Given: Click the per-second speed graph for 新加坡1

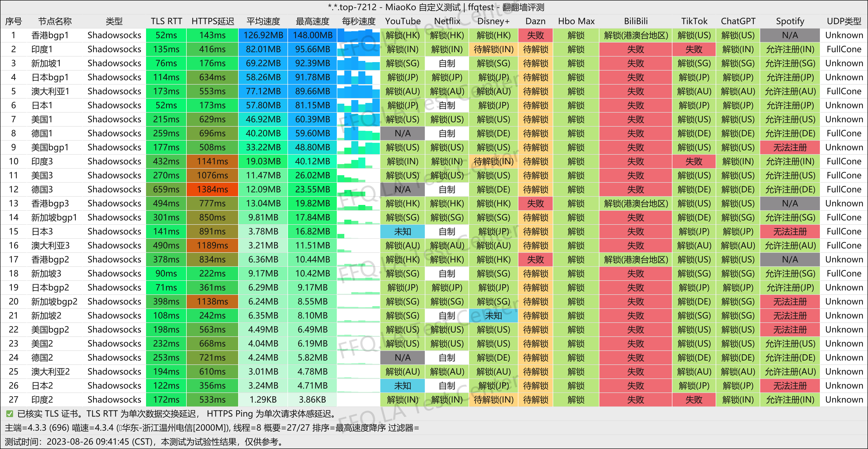Looking at the screenshot, I should click(359, 63).
